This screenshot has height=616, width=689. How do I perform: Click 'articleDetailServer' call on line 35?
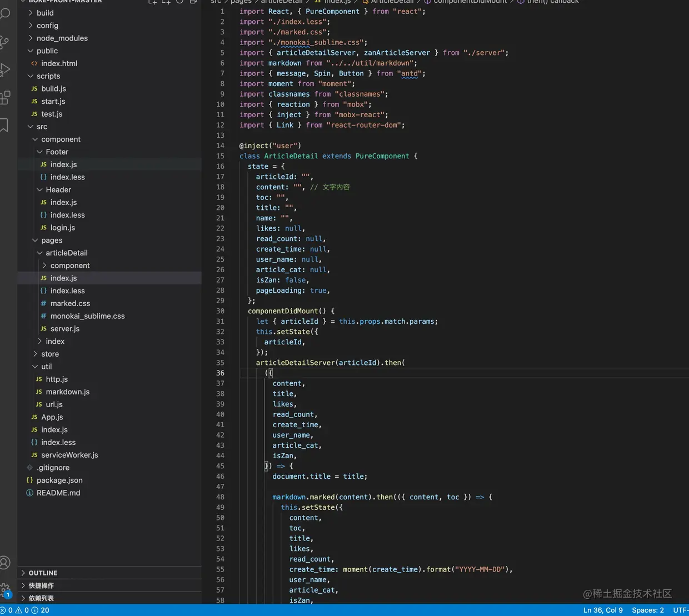point(295,363)
